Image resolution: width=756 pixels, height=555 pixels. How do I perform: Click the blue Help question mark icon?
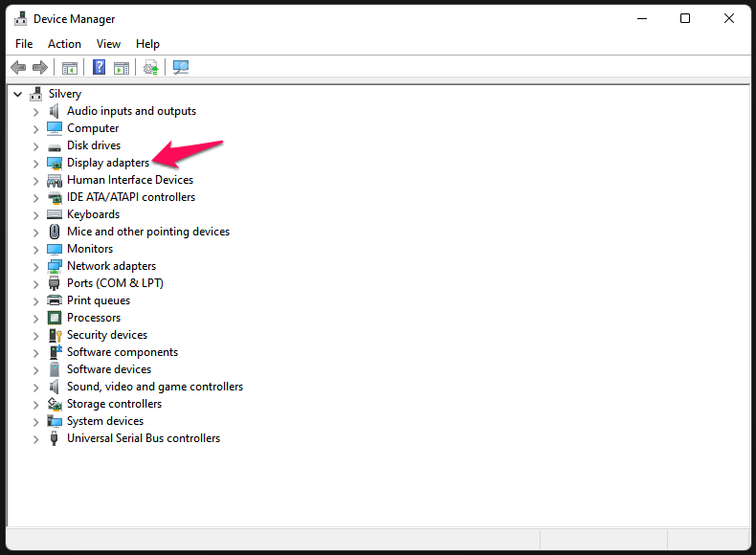[99, 67]
